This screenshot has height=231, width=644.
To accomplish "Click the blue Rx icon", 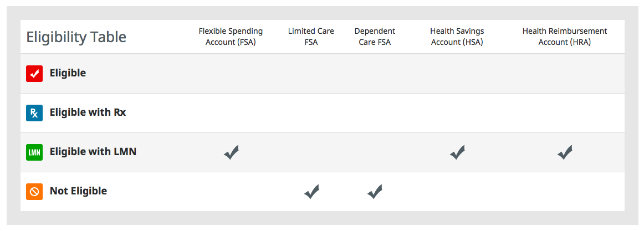I will pyautogui.click(x=34, y=113).
